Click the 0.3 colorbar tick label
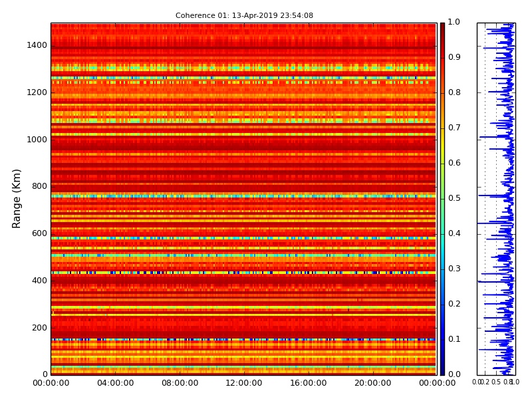This screenshot has height=399, width=532. point(454,269)
